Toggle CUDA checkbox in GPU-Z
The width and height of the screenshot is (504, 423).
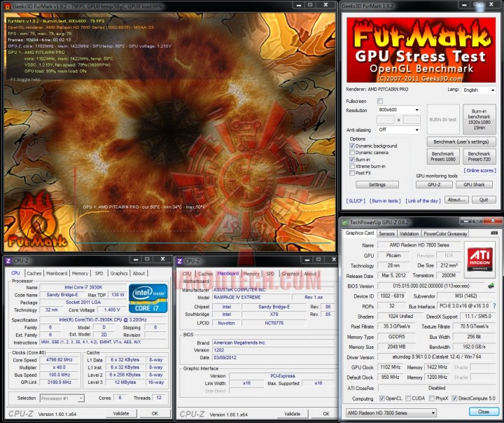[408, 398]
